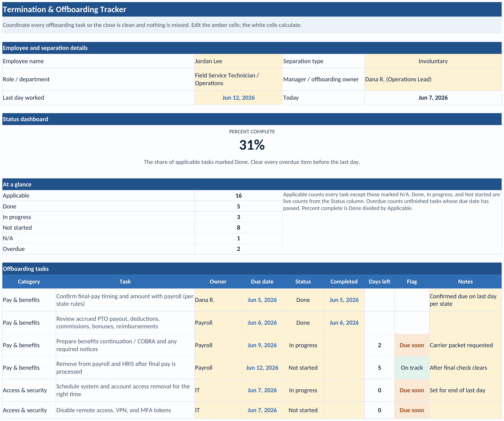The width and height of the screenshot is (504, 421).
Task: Select the At a glance section header
Action: (x=252, y=184)
